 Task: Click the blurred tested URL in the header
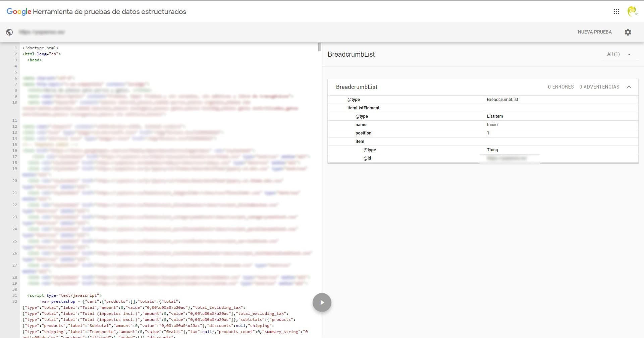42,32
